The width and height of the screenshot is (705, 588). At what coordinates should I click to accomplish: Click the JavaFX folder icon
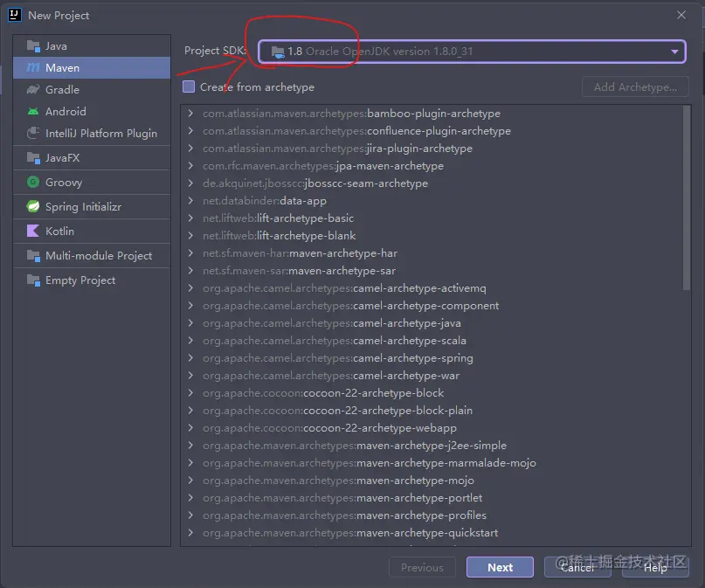[33, 158]
